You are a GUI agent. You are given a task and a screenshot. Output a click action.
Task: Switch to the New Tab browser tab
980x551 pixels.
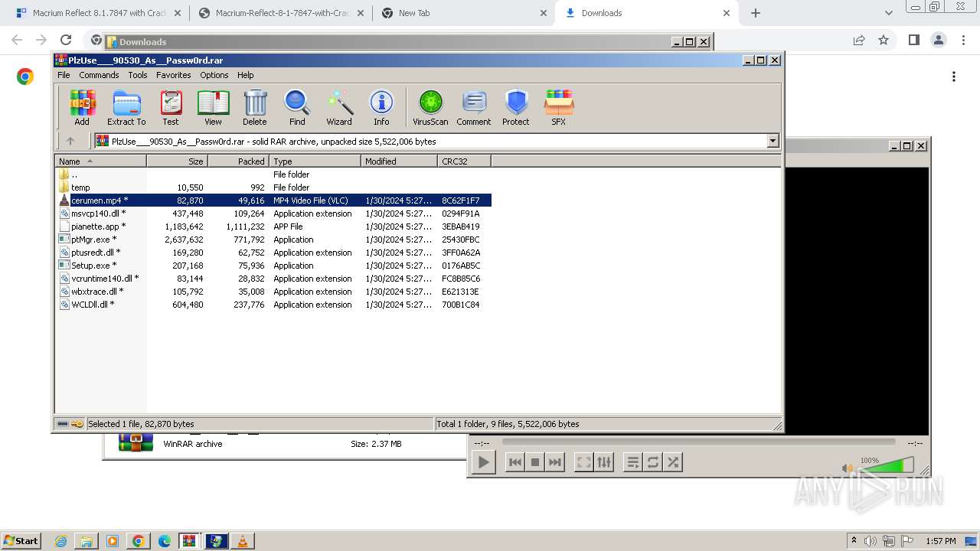(463, 13)
